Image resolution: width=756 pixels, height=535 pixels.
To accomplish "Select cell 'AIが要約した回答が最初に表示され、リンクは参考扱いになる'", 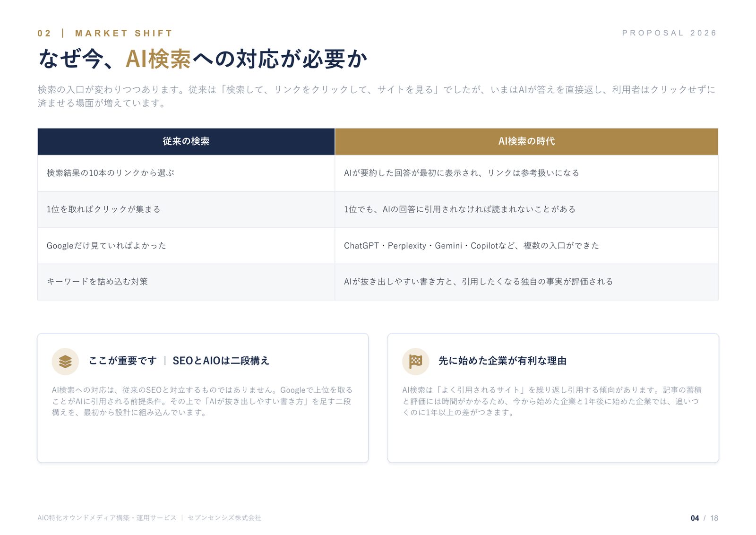I will (526, 173).
